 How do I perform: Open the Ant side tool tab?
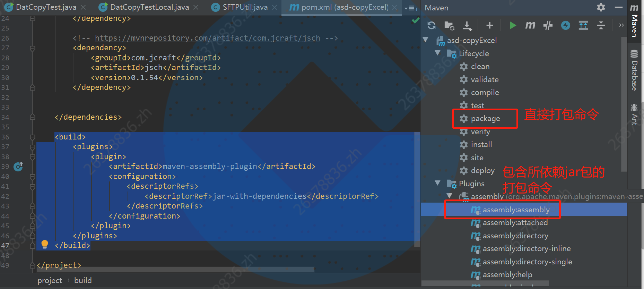pyautogui.click(x=634, y=114)
